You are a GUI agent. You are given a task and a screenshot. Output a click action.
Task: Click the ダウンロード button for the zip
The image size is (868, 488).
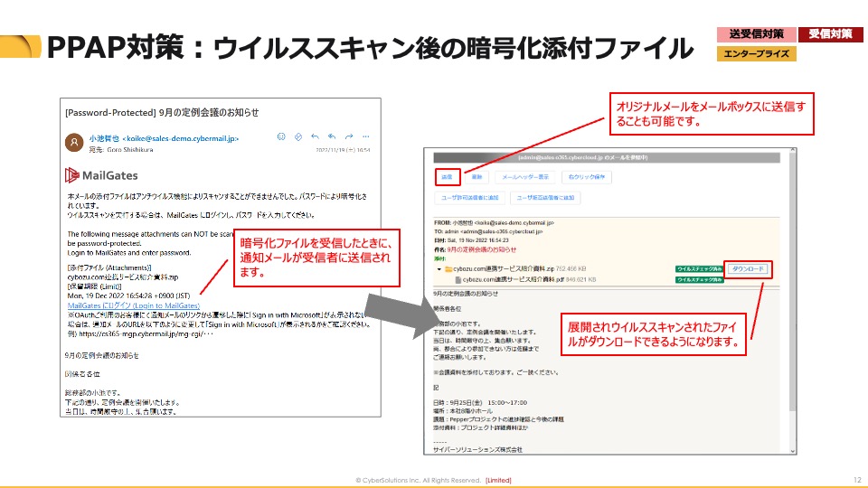point(749,268)
